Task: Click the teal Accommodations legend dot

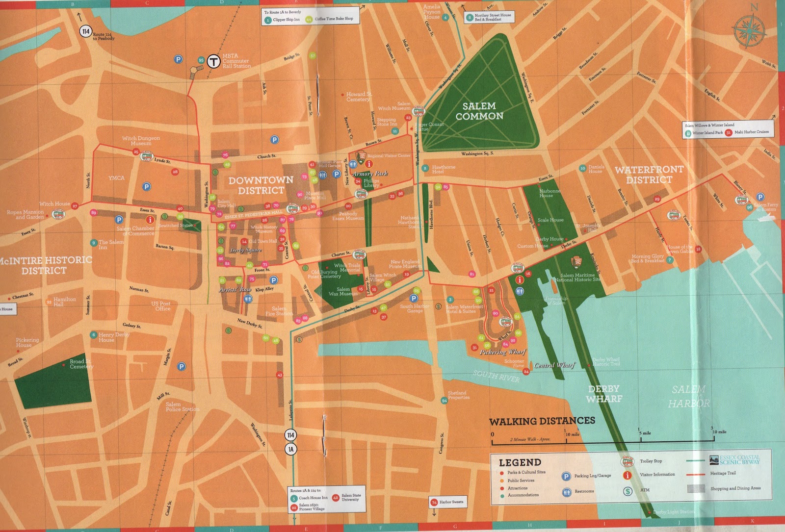Action: [x=502, y=495]
